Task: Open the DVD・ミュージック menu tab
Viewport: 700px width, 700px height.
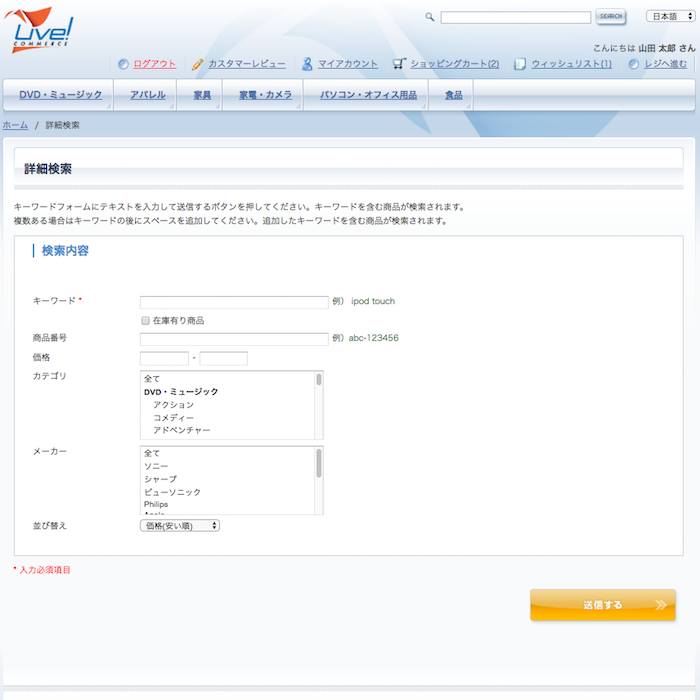Action: point(60,95)
